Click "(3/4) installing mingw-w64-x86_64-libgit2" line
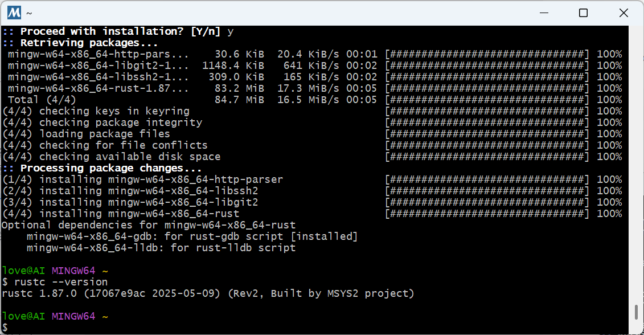Viewport: 644px width, 335px height. (130, 202)
